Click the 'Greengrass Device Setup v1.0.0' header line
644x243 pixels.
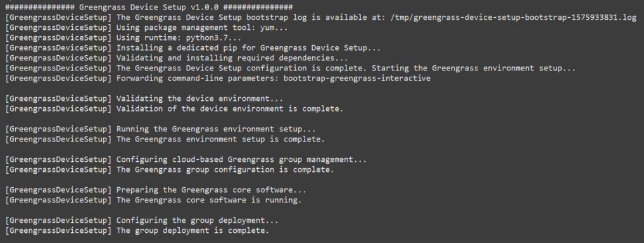click(149, 8)
